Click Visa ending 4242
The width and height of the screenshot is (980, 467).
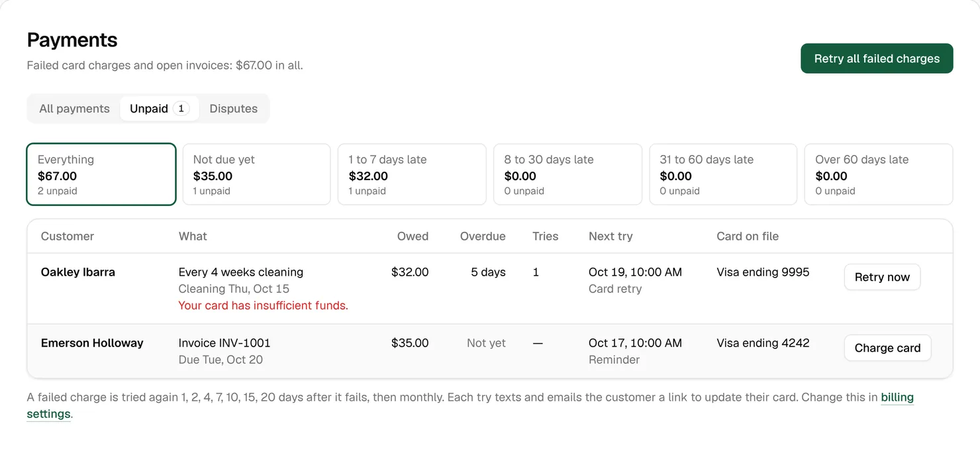pyautogui.click(x=763, y=343)
